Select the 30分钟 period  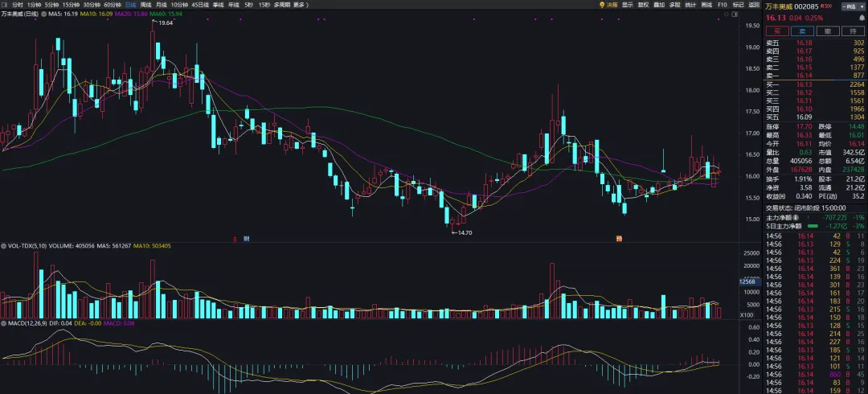92,5
